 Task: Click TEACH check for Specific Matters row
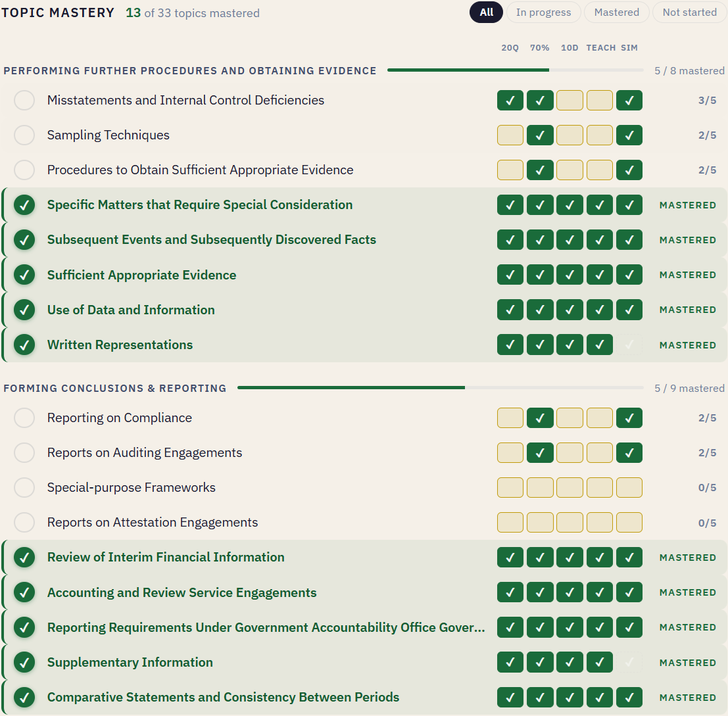tap(599, 205)
